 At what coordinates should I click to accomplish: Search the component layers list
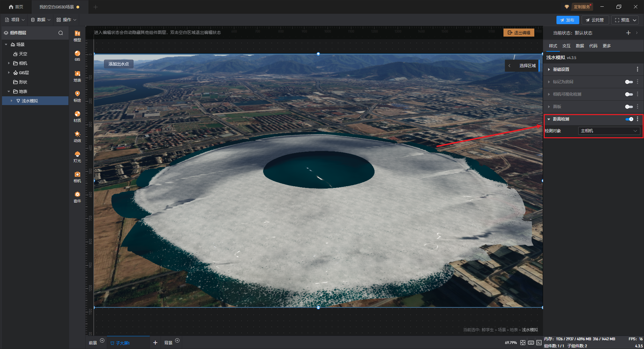coord(61,33)
